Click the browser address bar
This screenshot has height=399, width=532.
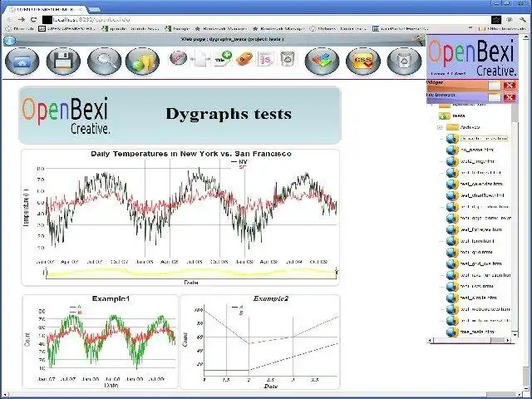[264, 20]
